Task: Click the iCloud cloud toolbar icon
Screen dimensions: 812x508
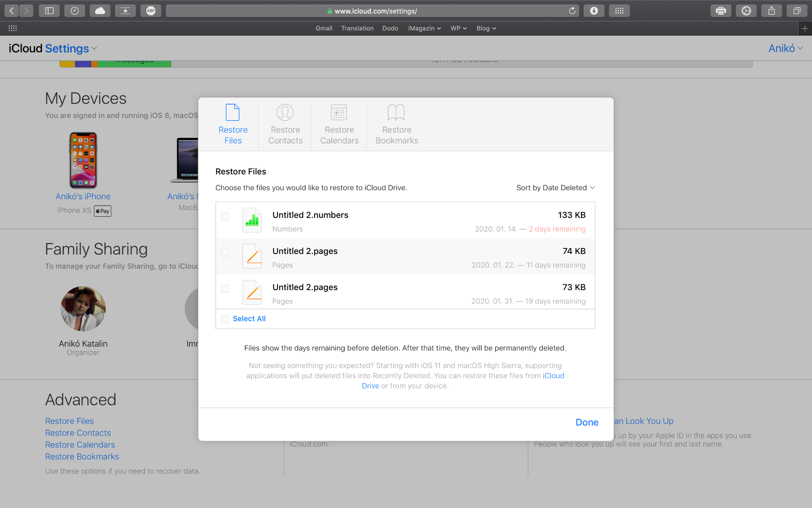Action: 100,11
